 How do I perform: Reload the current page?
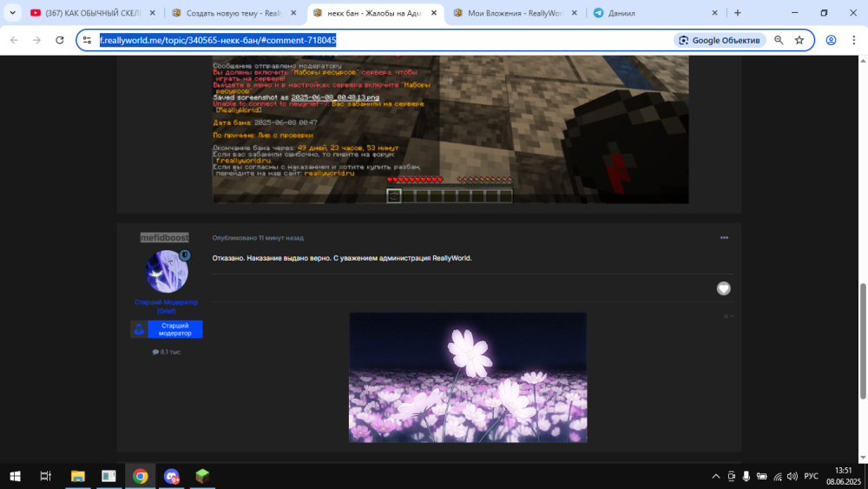pos(60,40)
